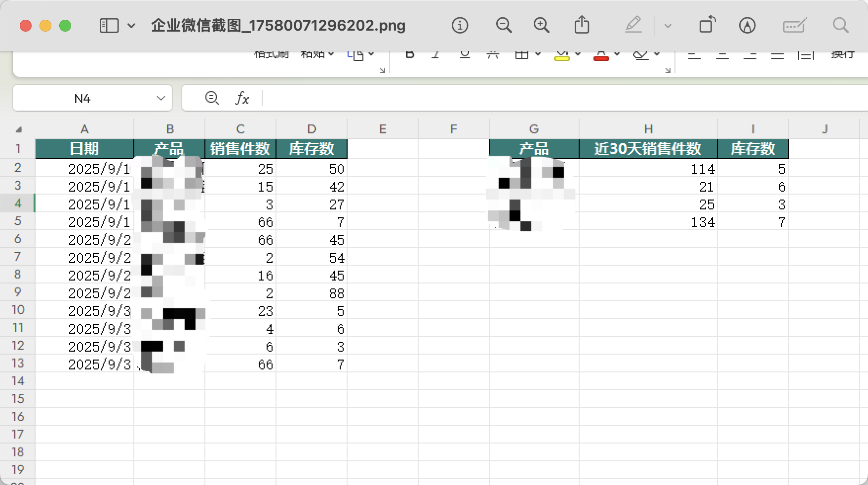The height and width of the screenshot is (485, 868).
Task: Open the fill color dropdown arrow
Action: click(x=578, y=54)
